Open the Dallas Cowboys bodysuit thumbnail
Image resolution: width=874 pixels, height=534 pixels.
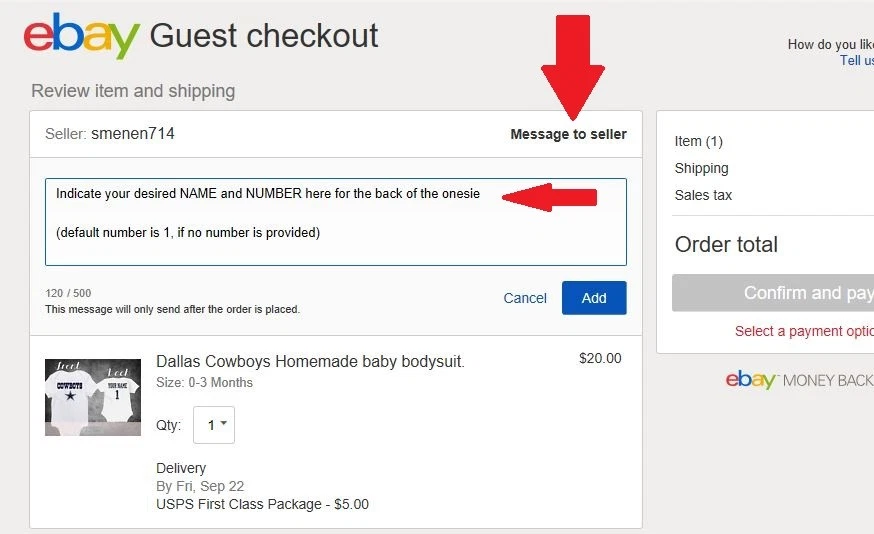tap(93, 397)
